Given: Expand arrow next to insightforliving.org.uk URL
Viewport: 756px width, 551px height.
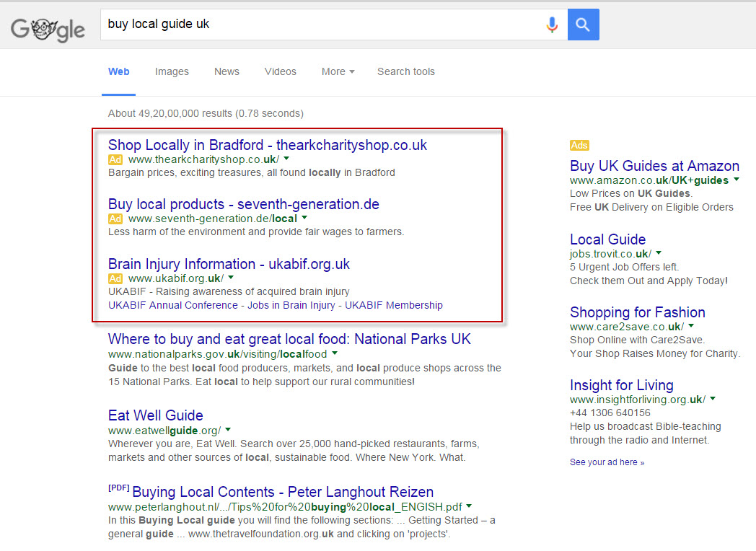Looking at the screenshot, I should [x=713, y=398].
